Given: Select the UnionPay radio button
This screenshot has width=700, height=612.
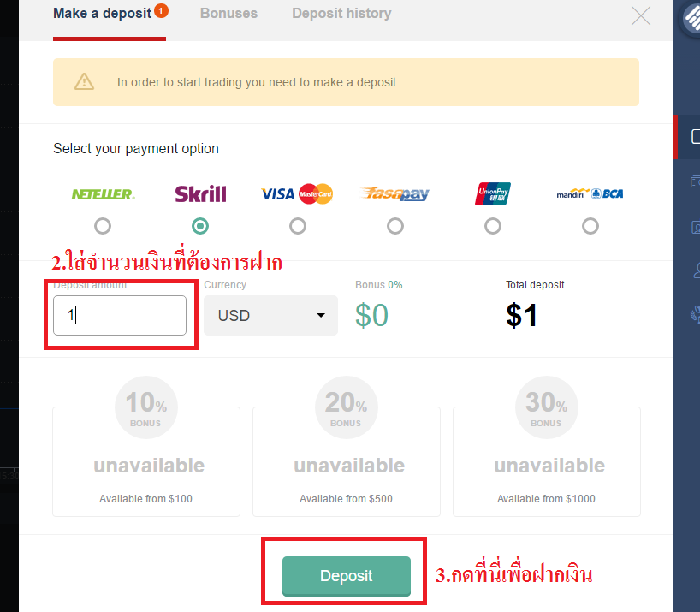Looking at the screenshot, I should (493, 226).
